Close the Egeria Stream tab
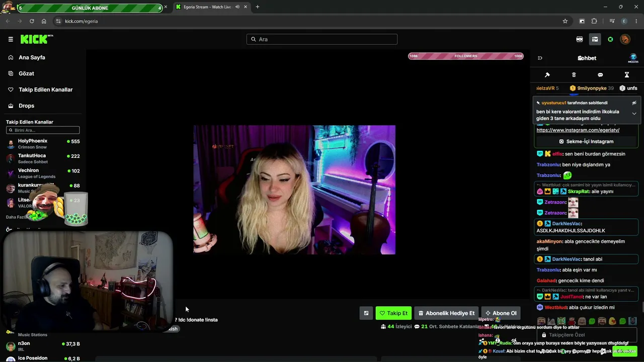 (246, 7)
